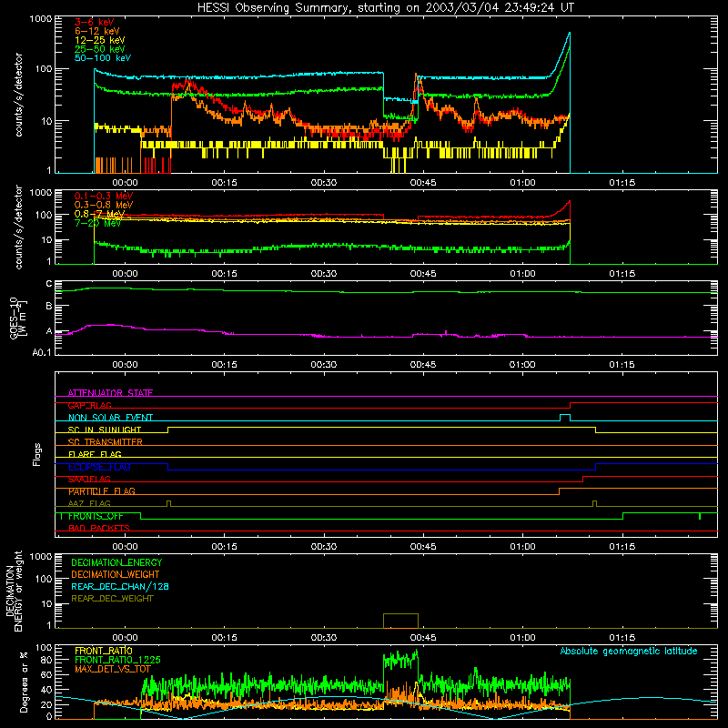
Task: Click the REAR_DEC_WEIGHT rectangular step in decimation panel
Action: [x=400, y=621]
